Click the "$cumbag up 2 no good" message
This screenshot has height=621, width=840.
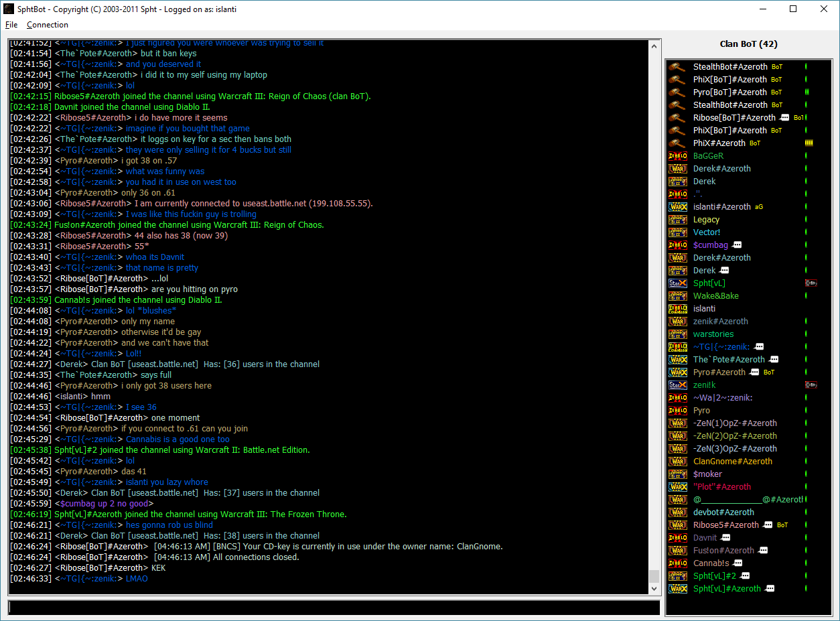[x=104, y=504]
